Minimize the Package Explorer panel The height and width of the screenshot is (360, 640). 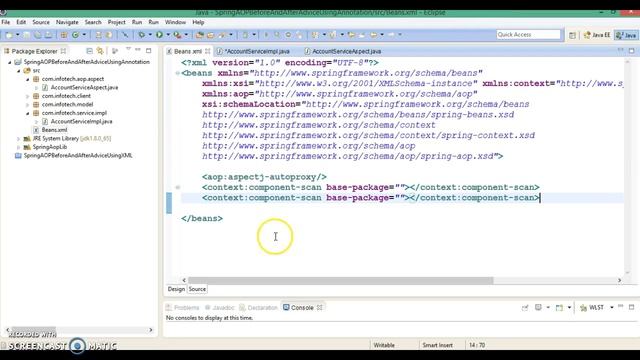click(138, 50)
